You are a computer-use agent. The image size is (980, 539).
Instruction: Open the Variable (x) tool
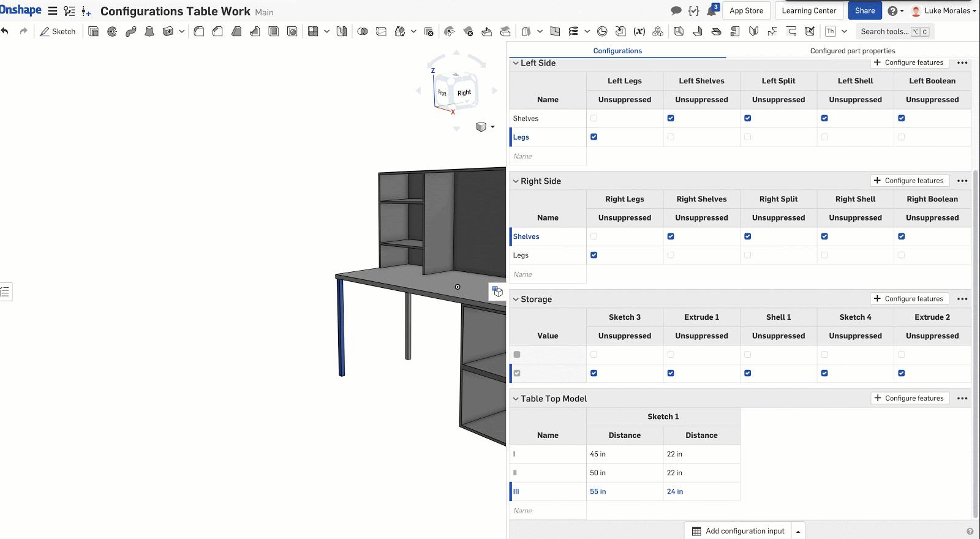[x=639, y=31]
